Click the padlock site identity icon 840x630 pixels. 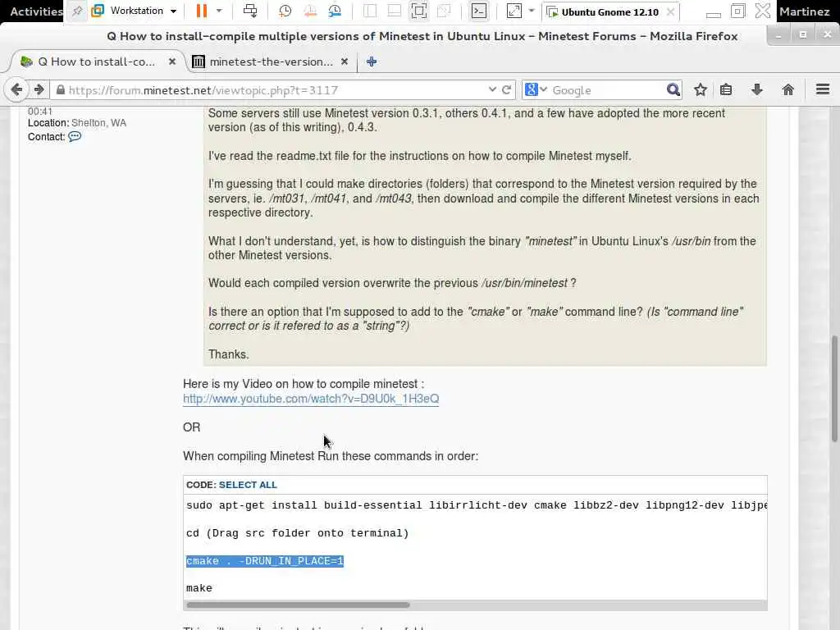click(x=61, y=90)
